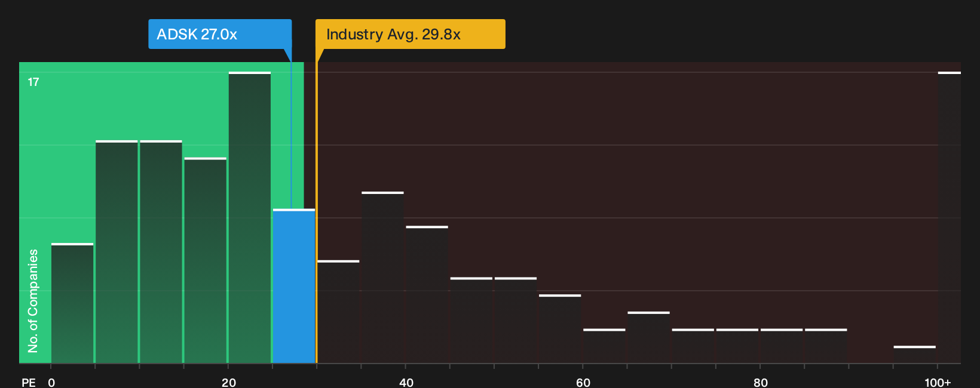Click the axis label 40
Screen dimensions: 980x388
[x=406, y=382]
